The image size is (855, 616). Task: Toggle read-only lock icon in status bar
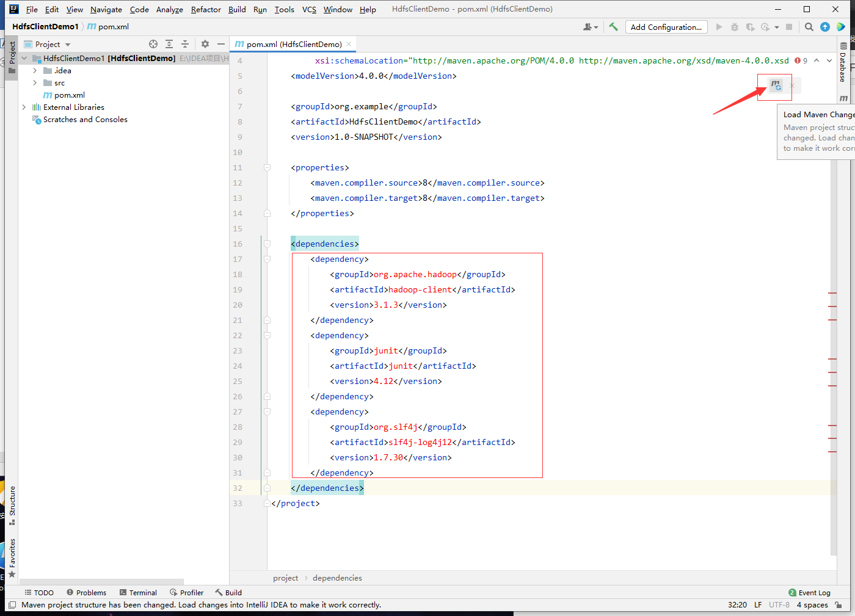pyautogui.click(x=839, y=605)
